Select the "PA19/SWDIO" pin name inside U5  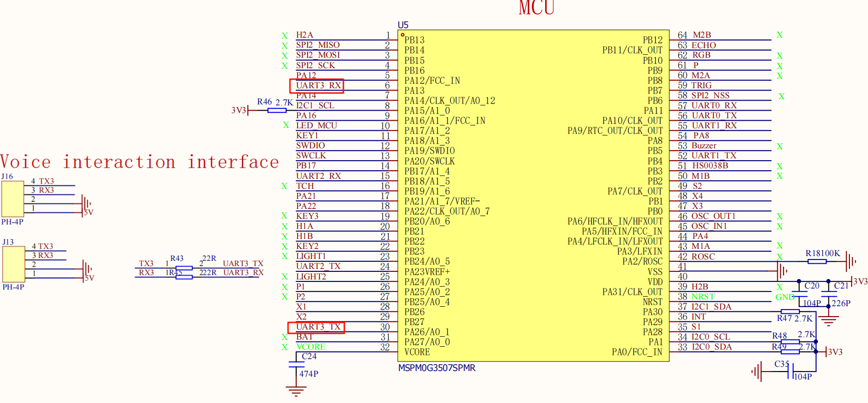[430, 151]
